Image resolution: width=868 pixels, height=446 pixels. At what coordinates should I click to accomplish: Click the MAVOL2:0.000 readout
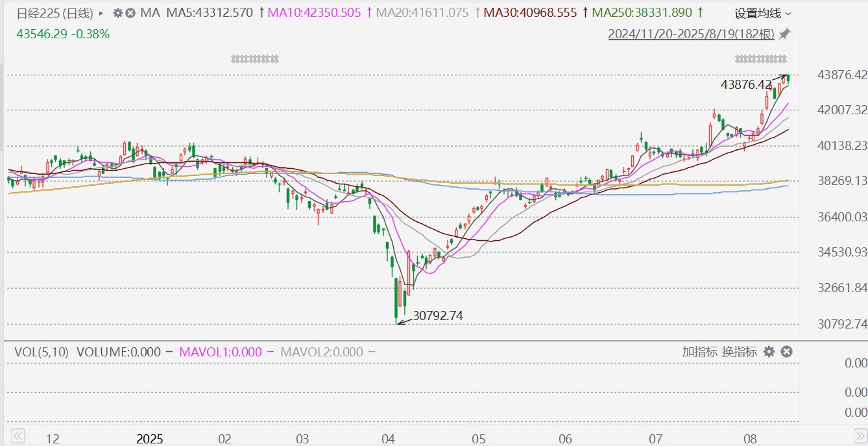click(x=322, y=352)
